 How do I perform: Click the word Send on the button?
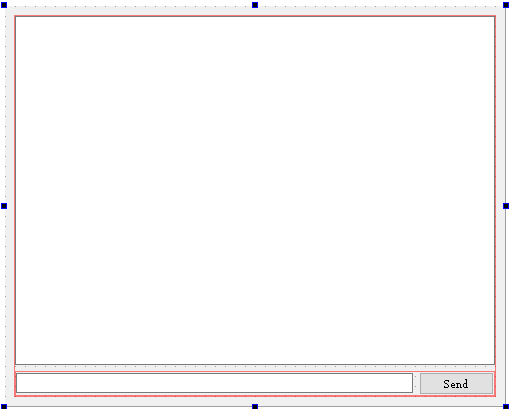456,384
